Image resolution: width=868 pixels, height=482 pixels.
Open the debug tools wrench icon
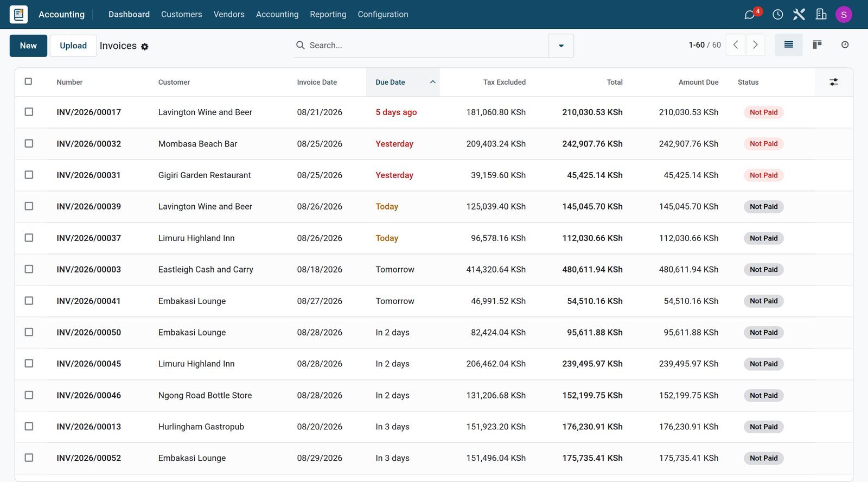pos(799,14)
